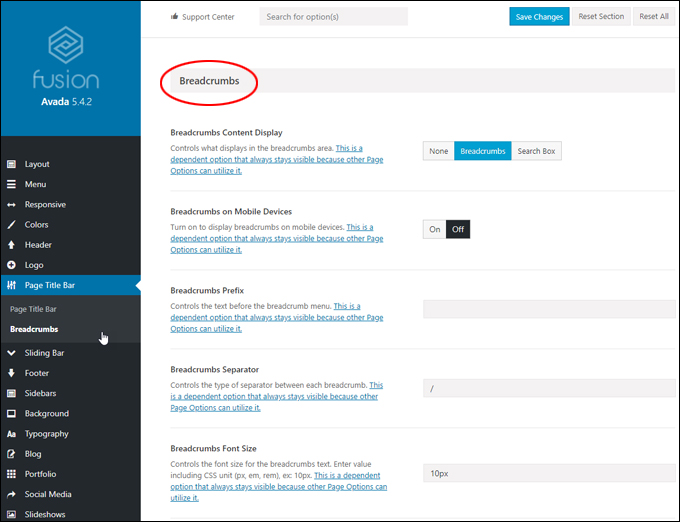
Task: Click the Breadcrumbs section heading
Action: pyautogui.click(x=209, y=81)
